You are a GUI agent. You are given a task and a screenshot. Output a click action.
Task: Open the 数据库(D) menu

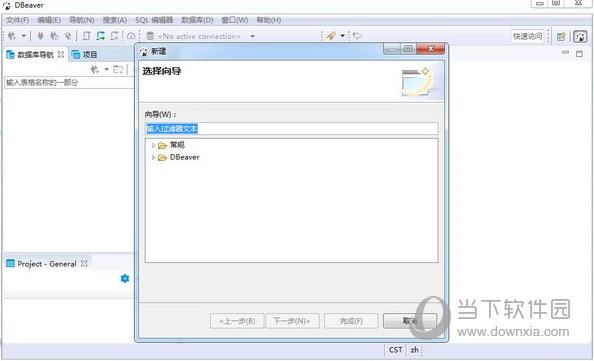click(x=197, y=20)
